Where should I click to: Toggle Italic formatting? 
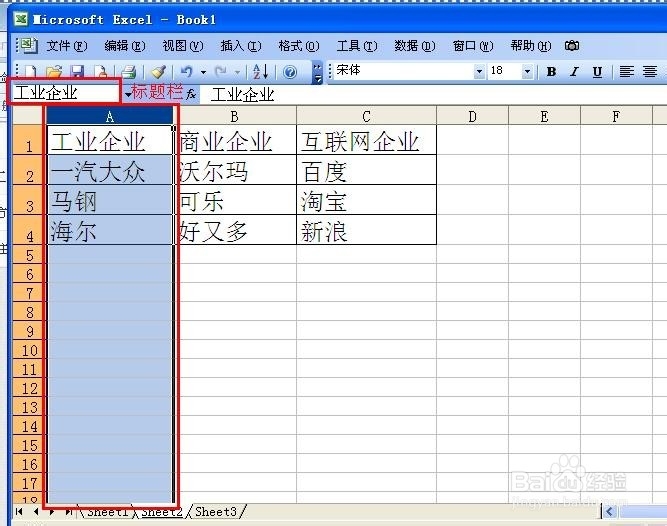(x=574, y=72)
